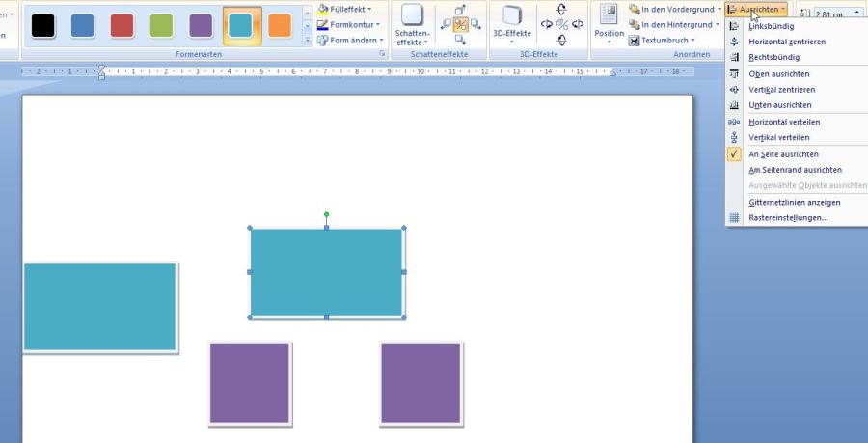Nudge the shadow upward
The width and height of the screenshot is (868, 443).
coord(461,10)
